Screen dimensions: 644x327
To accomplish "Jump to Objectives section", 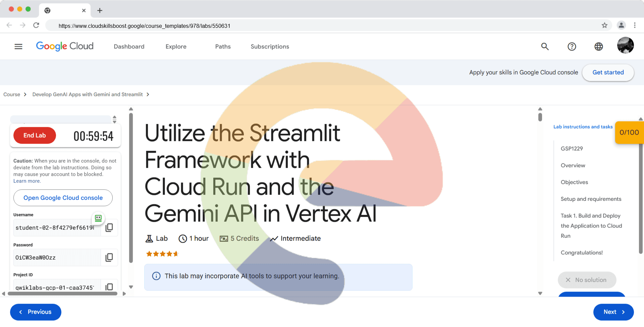I will (574, 182).
